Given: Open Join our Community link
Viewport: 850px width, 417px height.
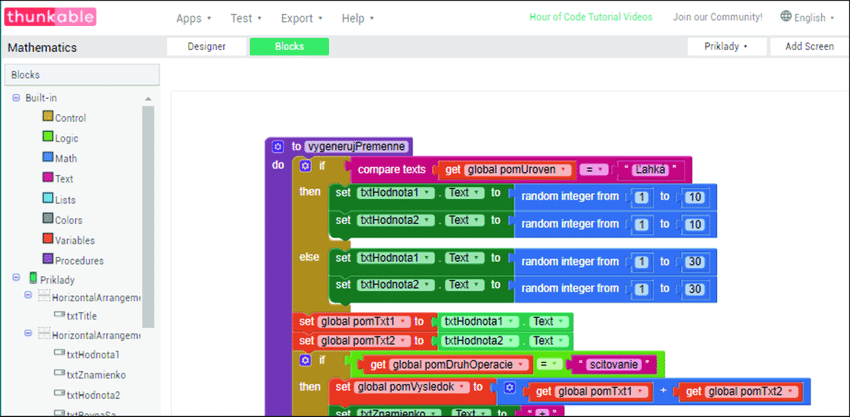Looking at the screenshot, I should [718, 17].
